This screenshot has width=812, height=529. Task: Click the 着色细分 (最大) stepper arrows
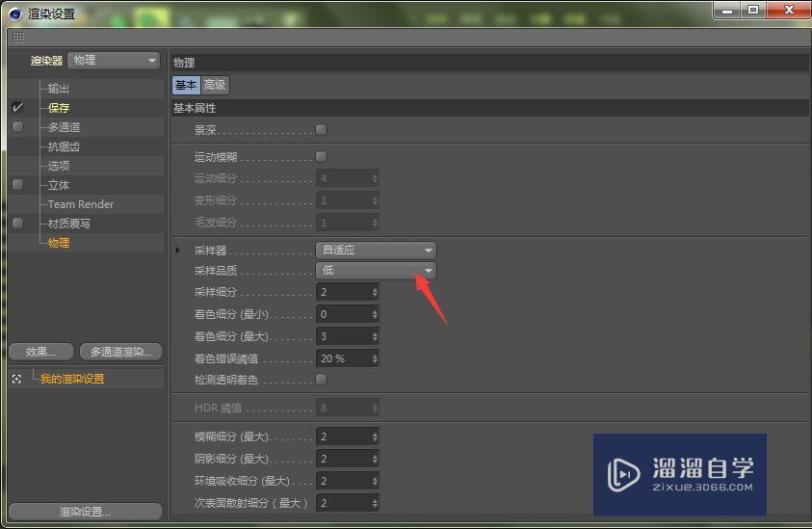point(375,337)
